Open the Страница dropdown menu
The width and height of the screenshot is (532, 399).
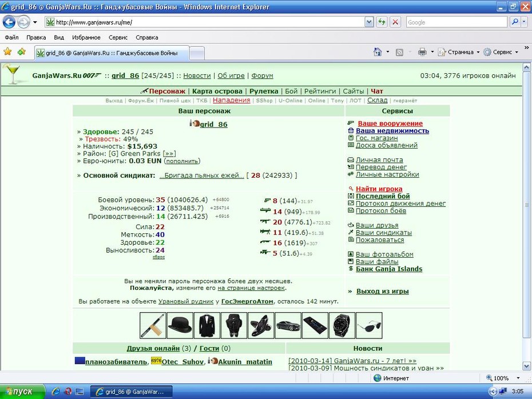point(459,52)
